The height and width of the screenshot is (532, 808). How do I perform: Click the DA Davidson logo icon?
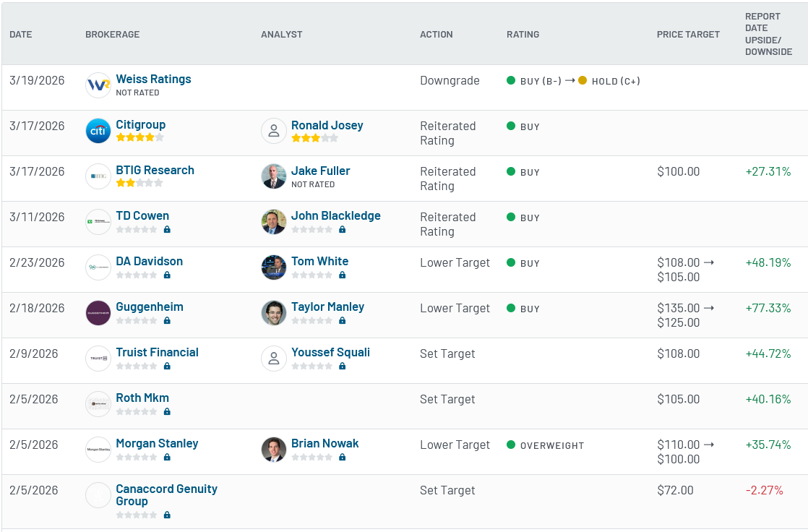98,267
